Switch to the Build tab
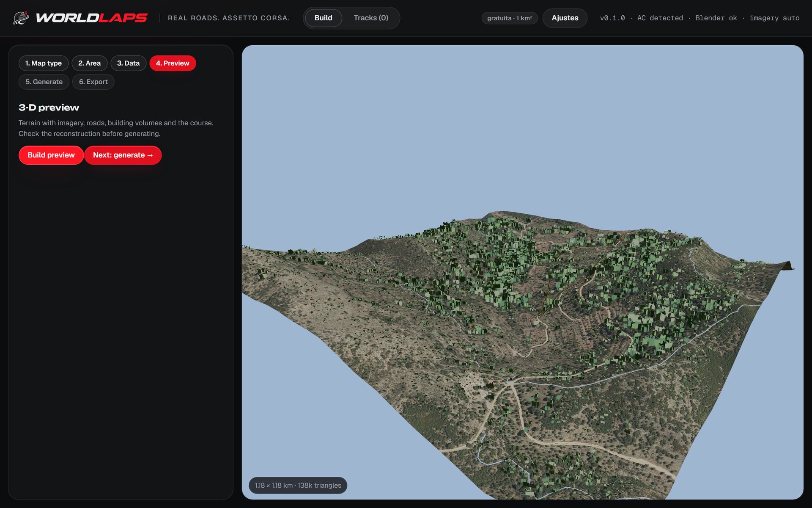 coord(323,18)
